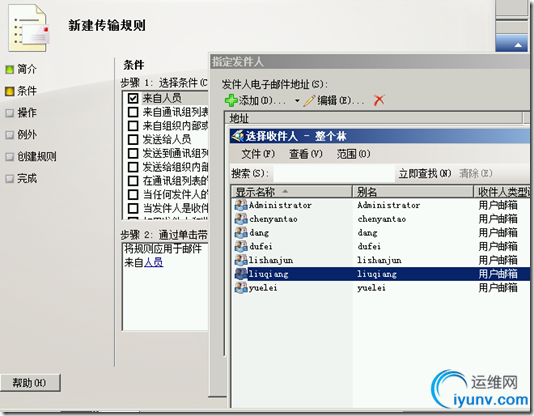This screenshot has height=416, width=534.
Task: Click the liuqiang user mailbox icon
Action: (x=241, y=274)
